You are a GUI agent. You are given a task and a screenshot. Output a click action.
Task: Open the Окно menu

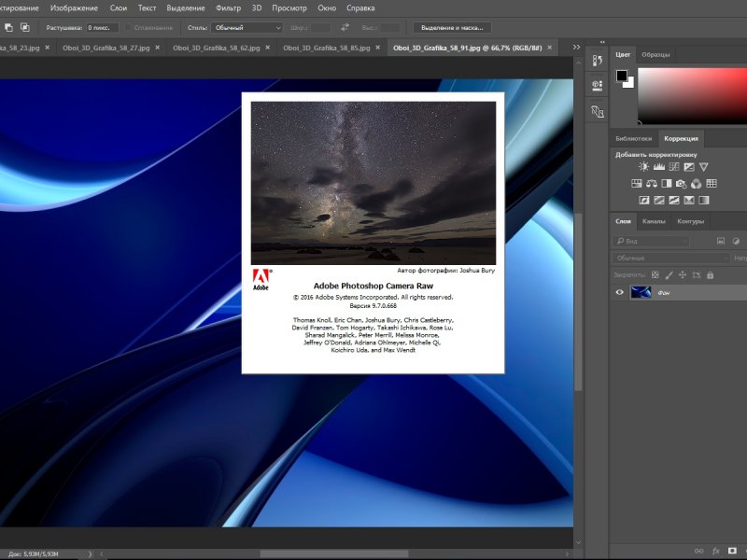(x=326, y=8)
